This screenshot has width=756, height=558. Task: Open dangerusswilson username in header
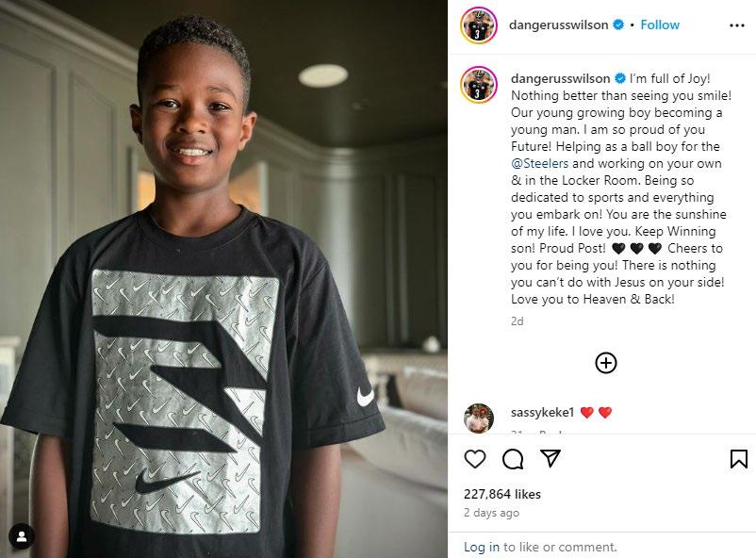pos(558,25)
